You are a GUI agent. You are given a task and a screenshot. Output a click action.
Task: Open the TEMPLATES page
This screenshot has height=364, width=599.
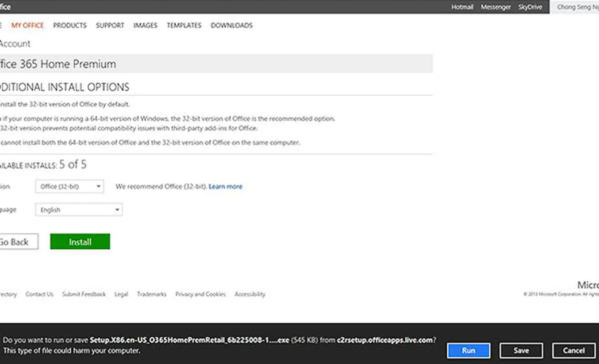pyautogui.click(x=184, y=25)
